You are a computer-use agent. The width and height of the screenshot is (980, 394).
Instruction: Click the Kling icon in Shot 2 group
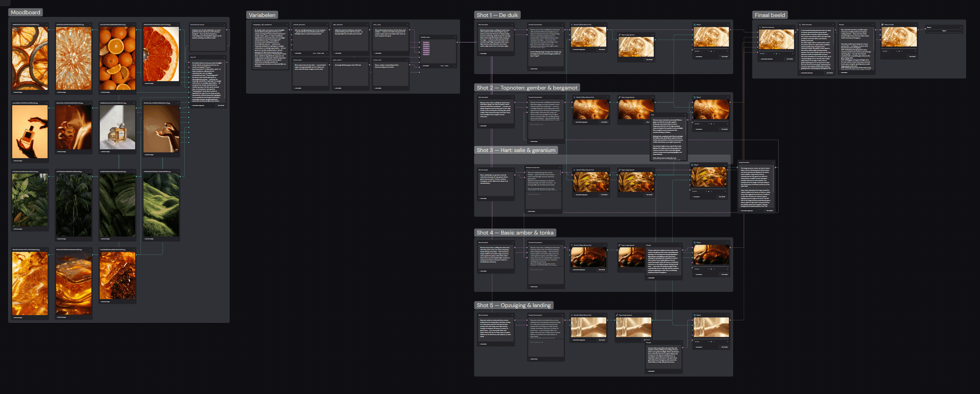(x=695, y=97)
